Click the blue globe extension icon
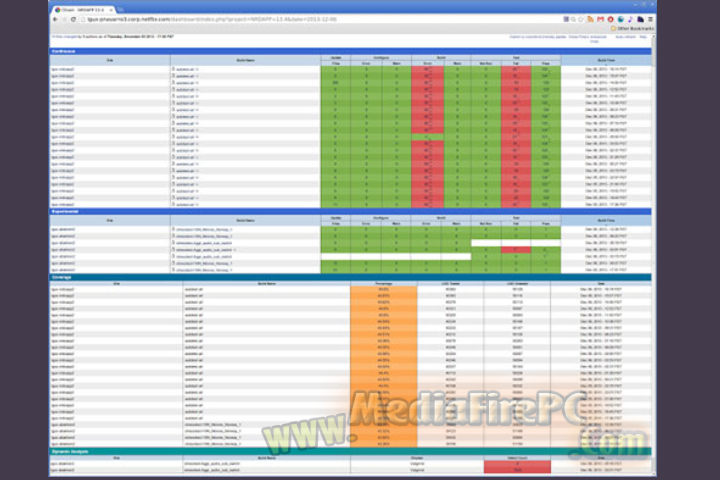Viewport: 720px width, 480px height. coord(620,19)
